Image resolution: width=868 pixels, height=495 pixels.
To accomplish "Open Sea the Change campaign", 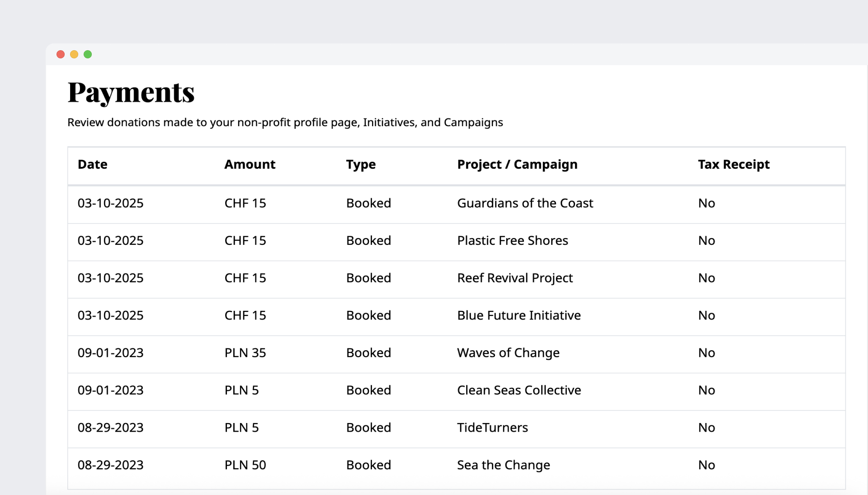I will tap(503, 465).
